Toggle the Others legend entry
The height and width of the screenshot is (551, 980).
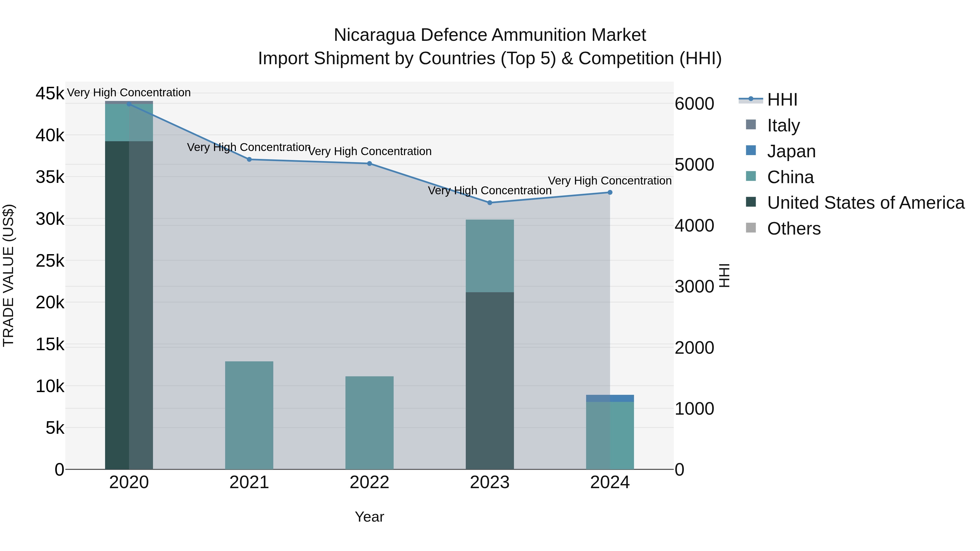[x=783, y=229]
